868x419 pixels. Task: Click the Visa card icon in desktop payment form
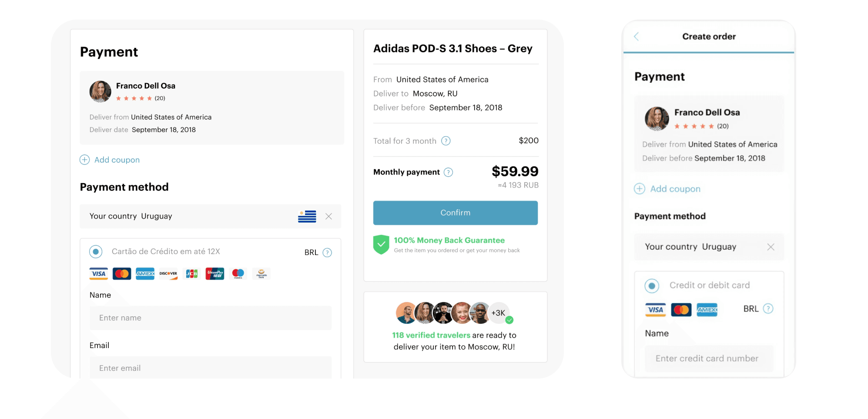pyautogui.click(x=99, y=274)
